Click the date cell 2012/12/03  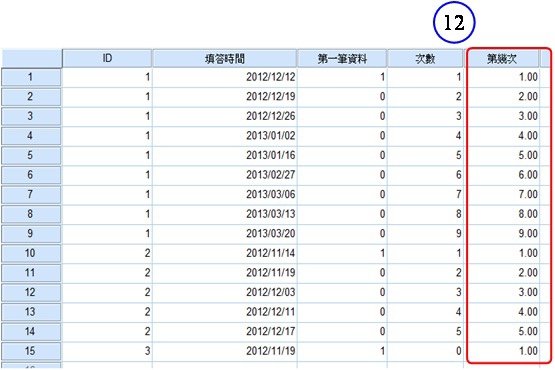[224, 292]
